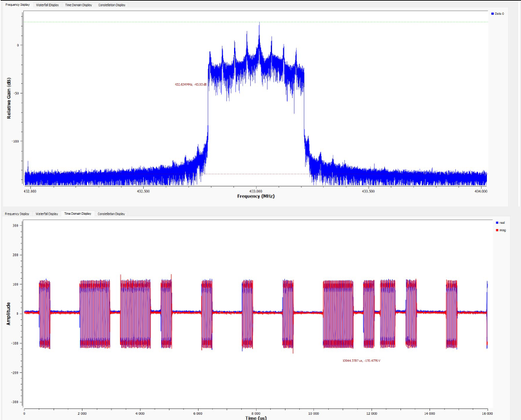Open Constellation Display tab in time-domain panel
Image resolution: width=521 pixels, height=420 pixels.
[x=112, y=214]
